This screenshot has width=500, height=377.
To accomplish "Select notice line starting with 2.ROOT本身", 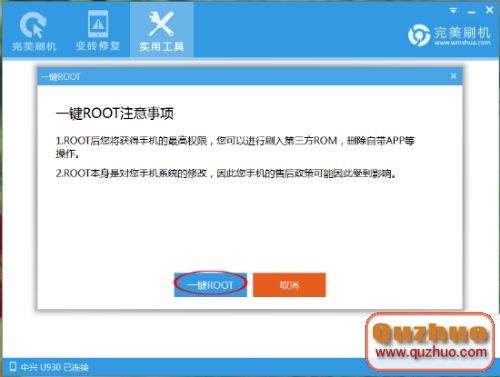I will point(226,173).
